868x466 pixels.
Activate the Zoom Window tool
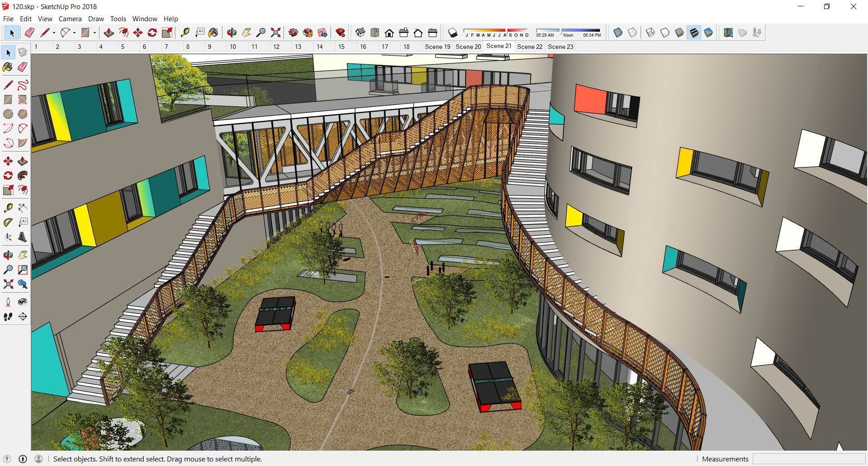pos(22,270)
